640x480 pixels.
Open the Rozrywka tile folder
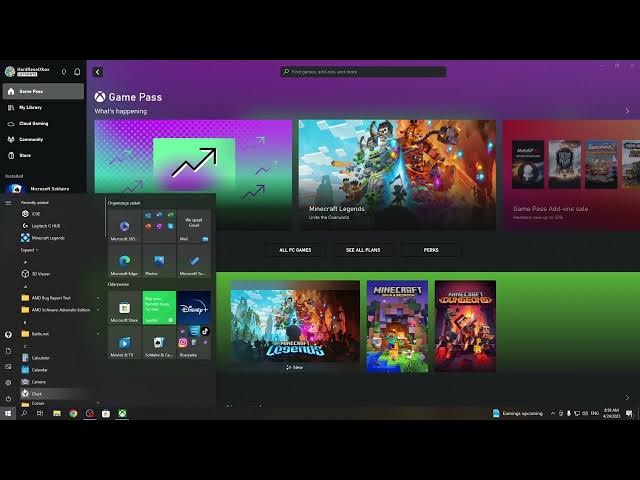194,342
